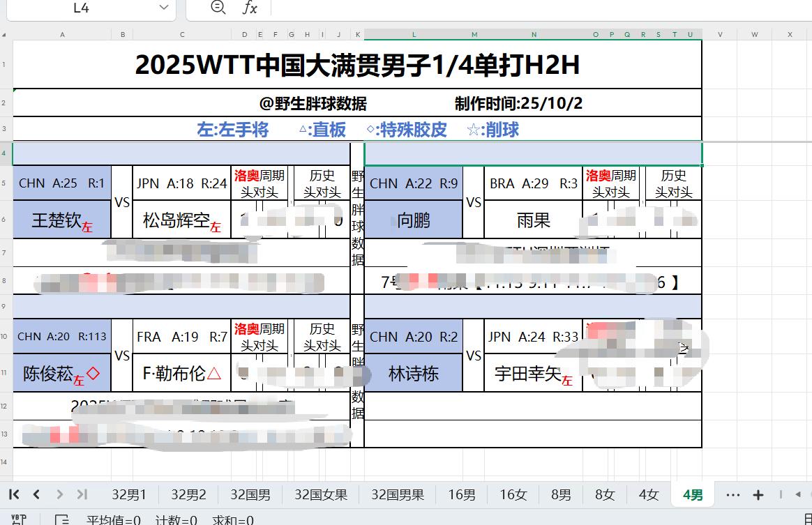
Task: Open the 8女 sheet tab
Action: click(604, 495)
